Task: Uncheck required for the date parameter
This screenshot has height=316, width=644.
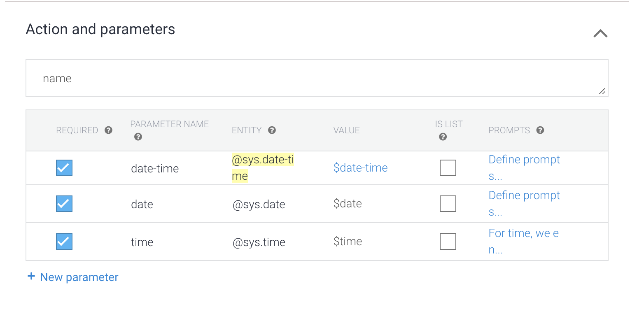Action: pyautogui.click(x=64, y=204)
